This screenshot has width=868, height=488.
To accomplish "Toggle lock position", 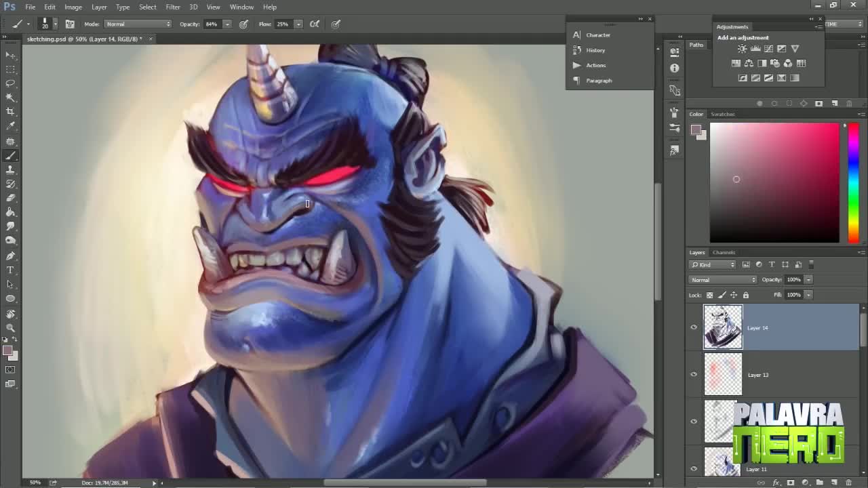I will pos(734,295).
